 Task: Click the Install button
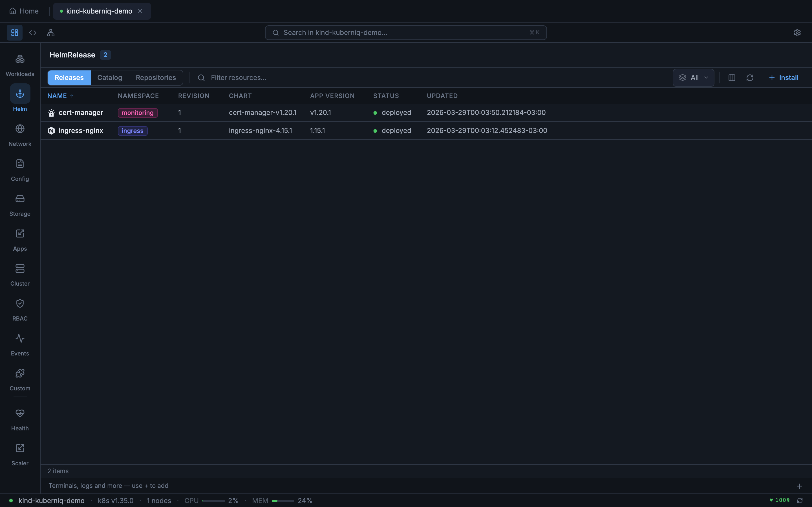[784, 77]
